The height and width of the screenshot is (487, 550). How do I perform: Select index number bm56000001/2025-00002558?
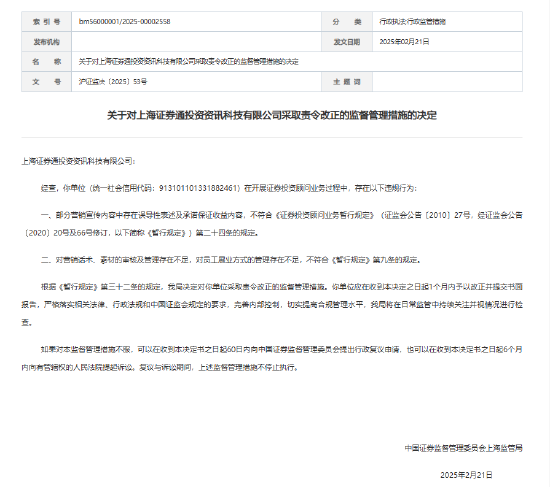(x=125, y=22)
